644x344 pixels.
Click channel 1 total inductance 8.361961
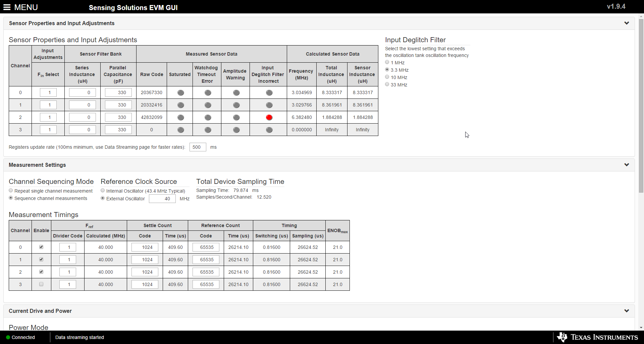tap(332, 105)
